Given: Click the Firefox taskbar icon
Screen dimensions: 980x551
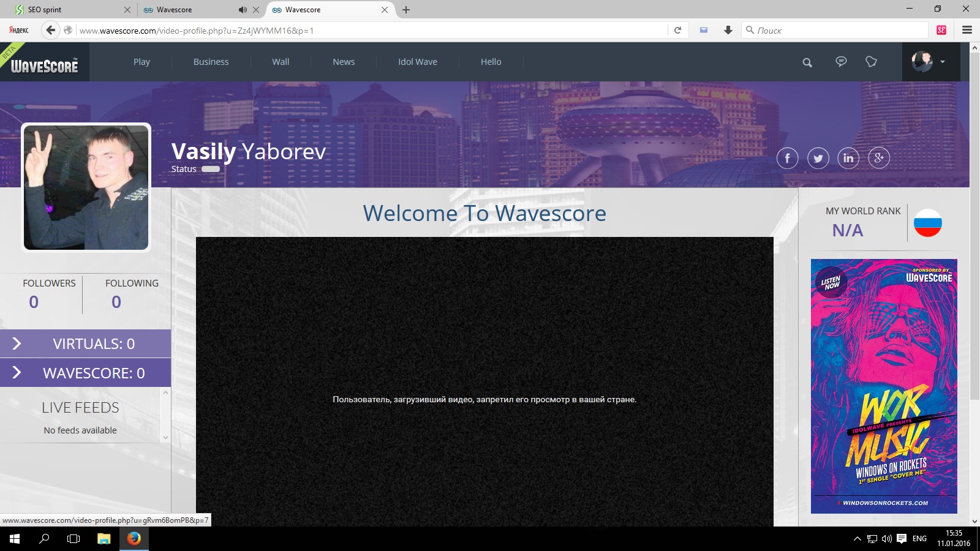Looking at the screenshot, I should (x=134, y=539).
